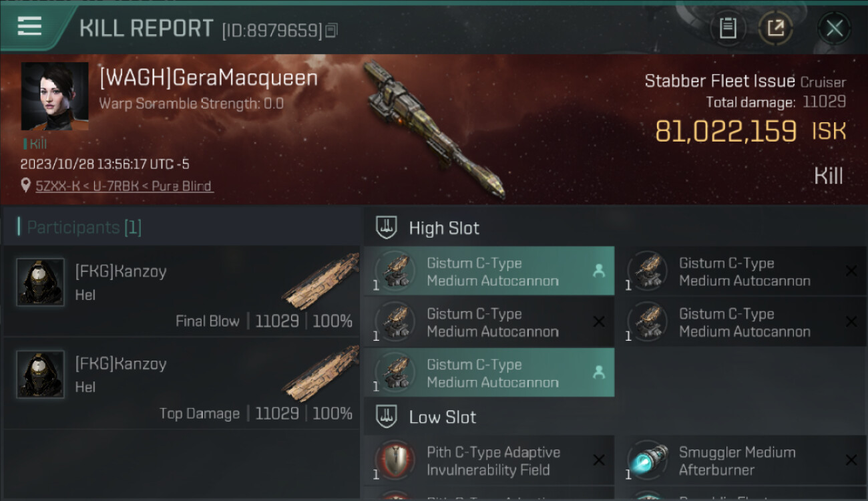The width and height of the screenshot is (868, 501).
Task: Toggle the X on Pith C-Type Invulnerability Field
Action: coord(599,460)
